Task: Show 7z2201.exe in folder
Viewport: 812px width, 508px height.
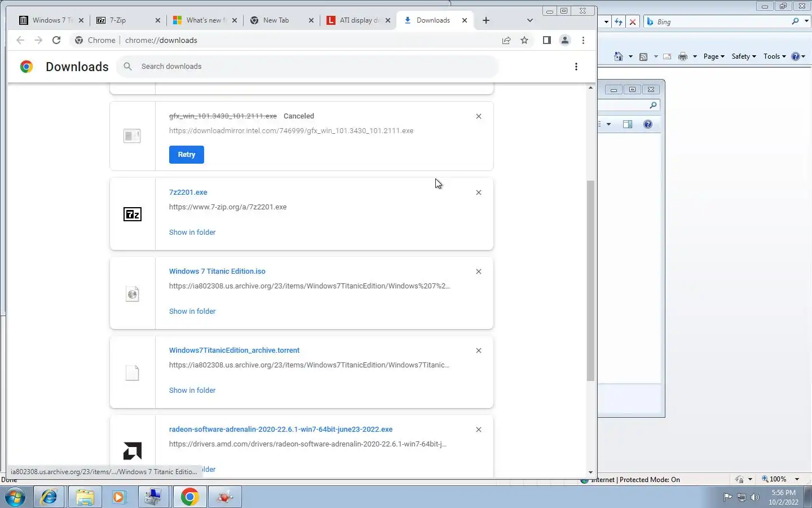Action: click(192, 233)
